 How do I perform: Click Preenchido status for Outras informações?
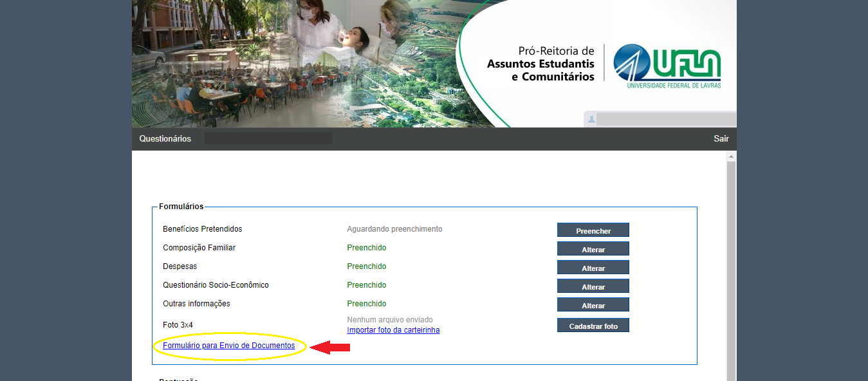click(367, 304)
